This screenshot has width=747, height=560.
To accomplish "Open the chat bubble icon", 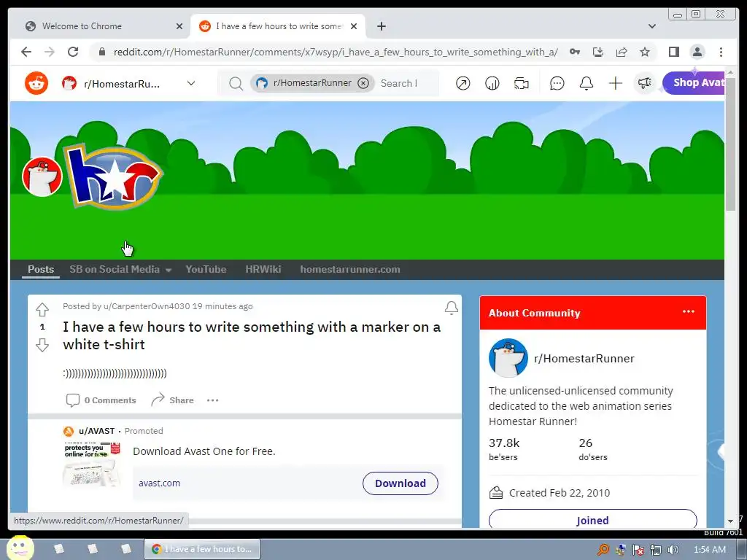I will (557, 83).
